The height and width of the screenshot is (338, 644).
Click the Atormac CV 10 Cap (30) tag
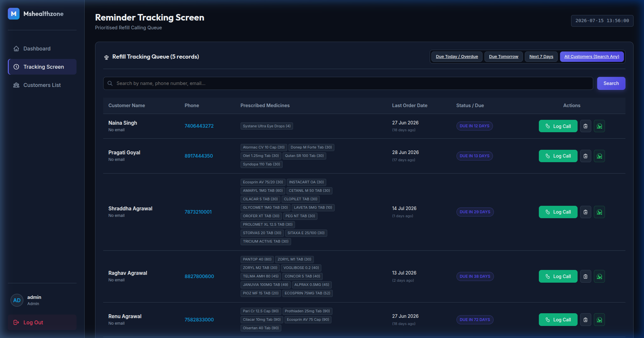pos(264,147)
